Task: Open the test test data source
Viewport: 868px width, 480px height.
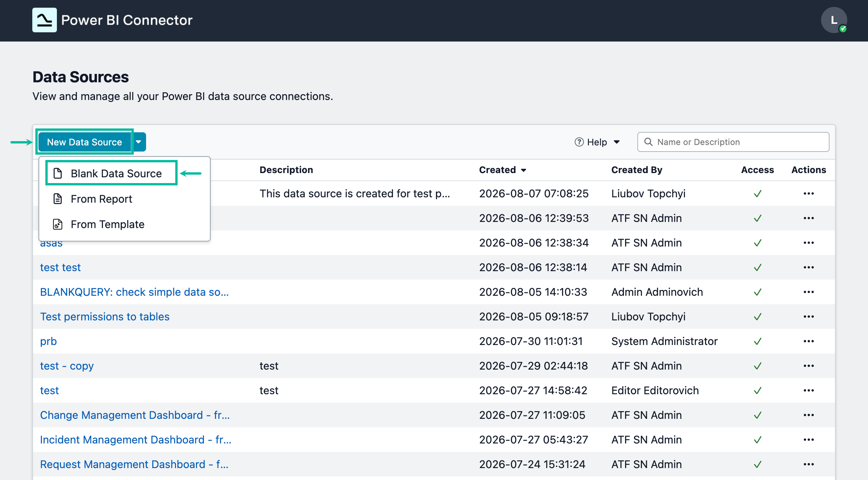Action: 60,267
